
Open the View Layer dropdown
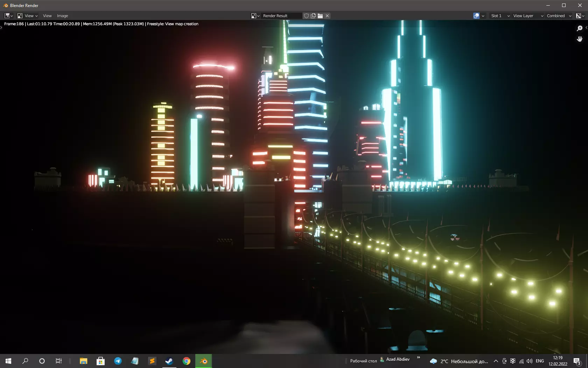point(528,16)
